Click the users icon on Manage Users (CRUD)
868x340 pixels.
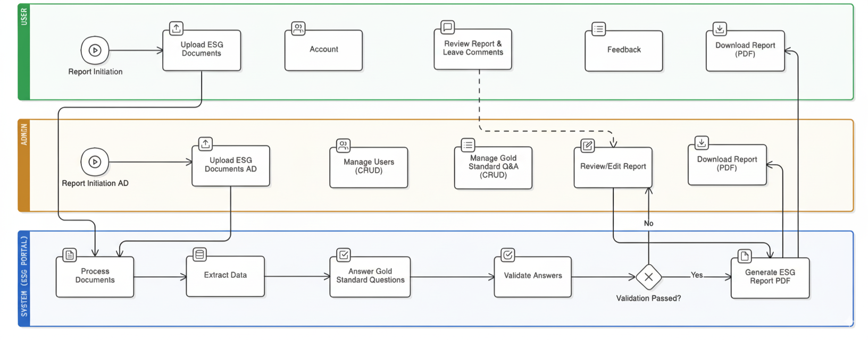[343, 145]
